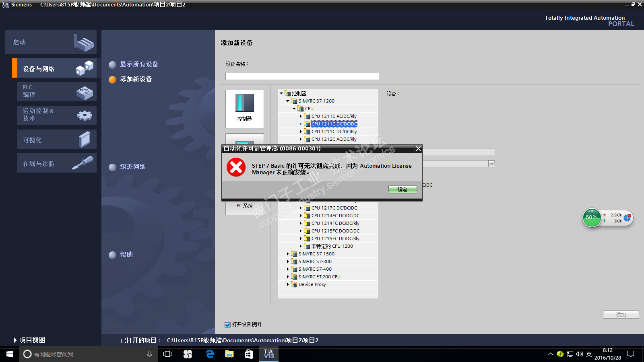Select CPU 1214FC DC/DC/DC in the tree

click(x=335, y=216)
